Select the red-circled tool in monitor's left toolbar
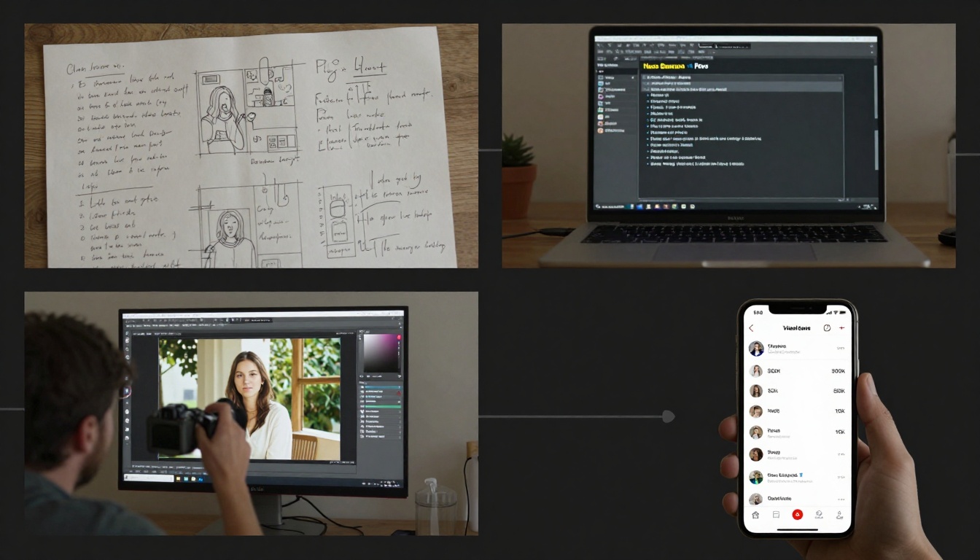This screenshot has height=560, width=980. click(x=126, y=392)
